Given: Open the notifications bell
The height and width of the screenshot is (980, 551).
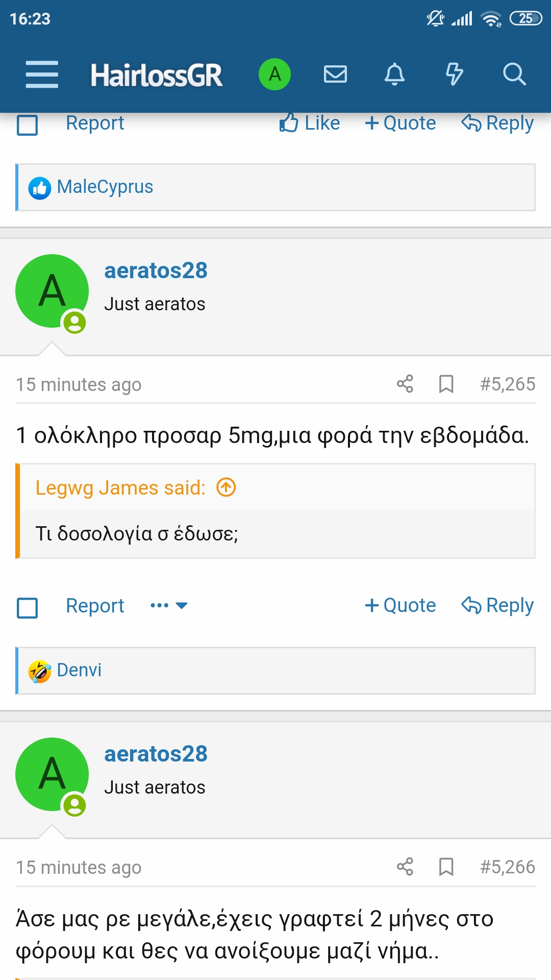Looking at the screenshot, I should click(x=394, y=75).
